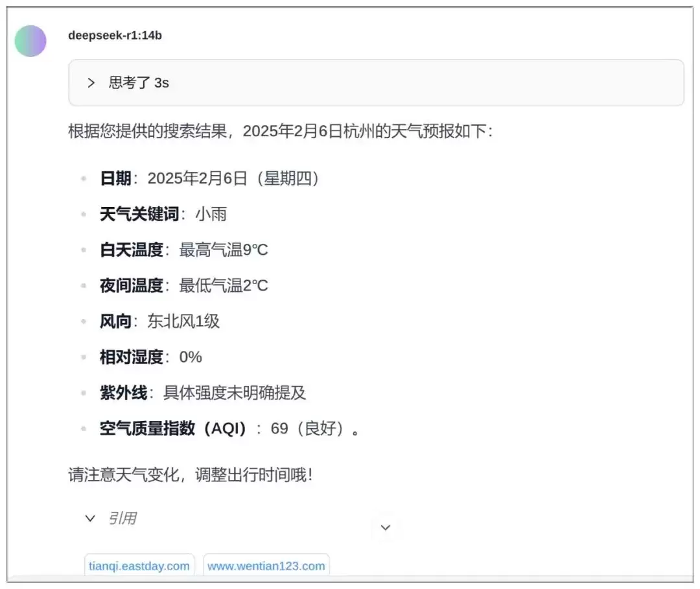
Task: Click the downward chevron beside 引用 label
Action: click(90, 518)
